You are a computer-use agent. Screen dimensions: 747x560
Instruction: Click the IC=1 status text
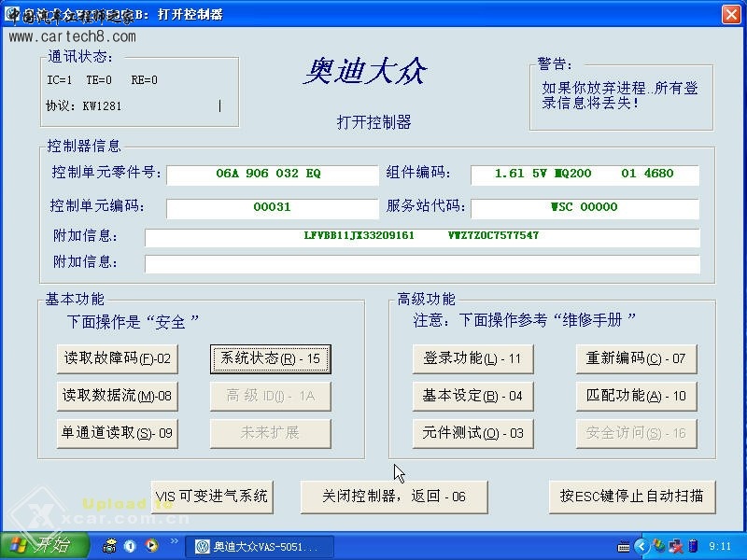point(59,80)
